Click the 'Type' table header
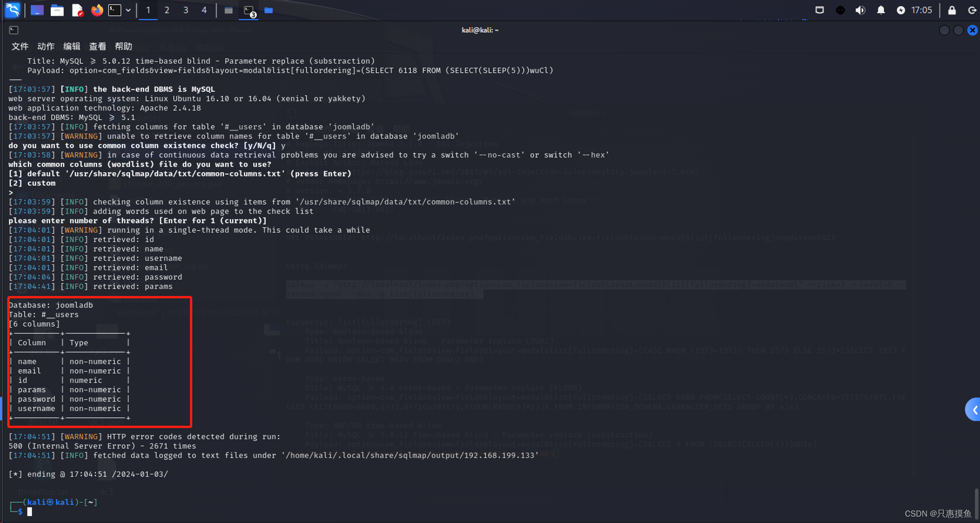 click(x=79, y=343)
